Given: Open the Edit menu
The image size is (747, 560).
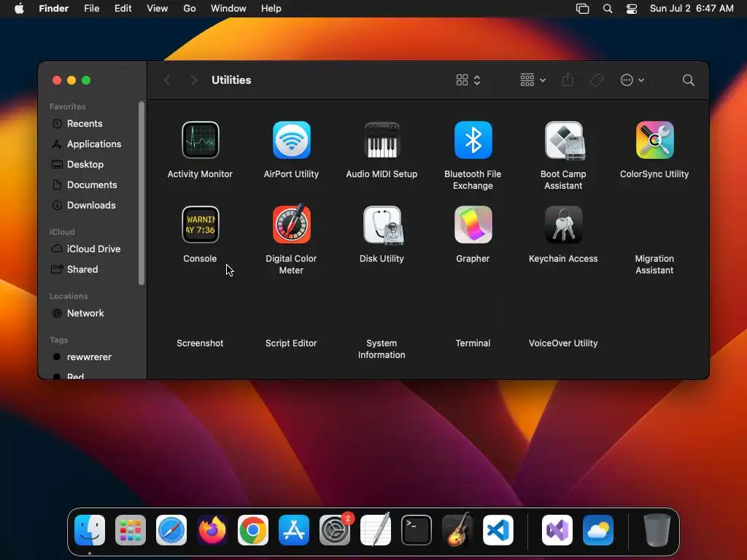Looking at the screenshot, I should (123, 9).
